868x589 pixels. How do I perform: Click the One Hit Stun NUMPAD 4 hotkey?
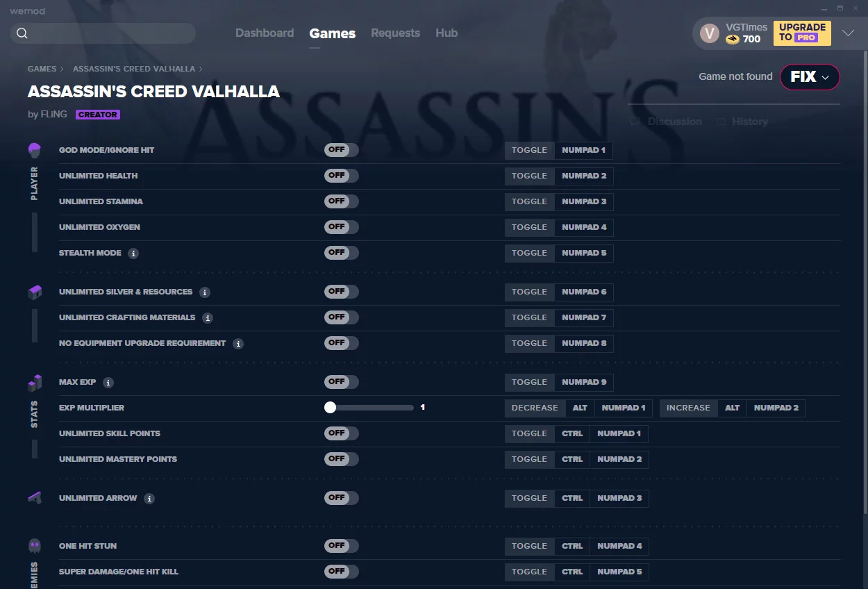[x=619, y=546]
